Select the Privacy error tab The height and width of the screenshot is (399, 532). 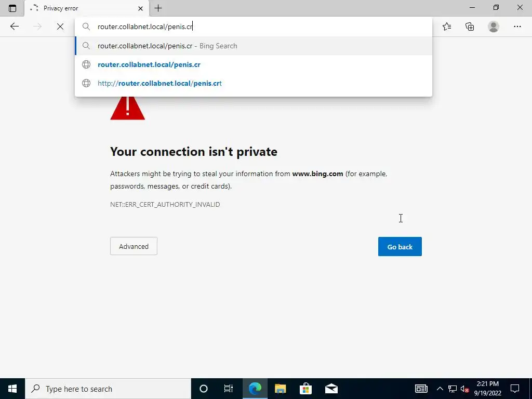tap(87, 8)
